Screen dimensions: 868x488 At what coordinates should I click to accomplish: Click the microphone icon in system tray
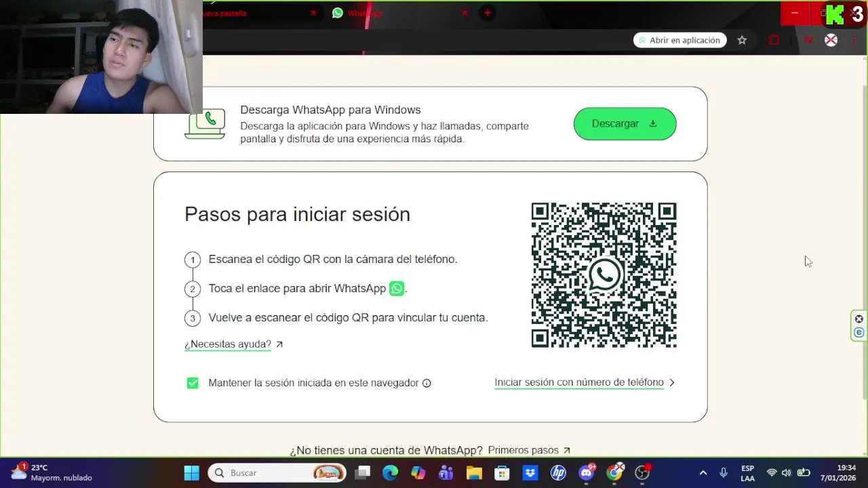tap(724, 472)
